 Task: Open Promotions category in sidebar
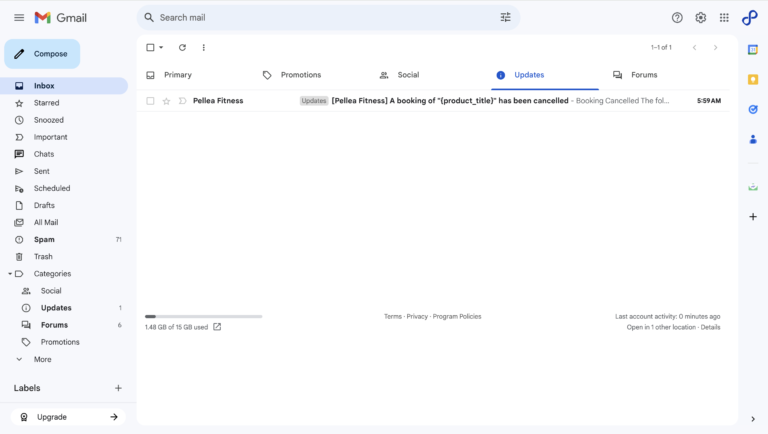click(64, 342)
